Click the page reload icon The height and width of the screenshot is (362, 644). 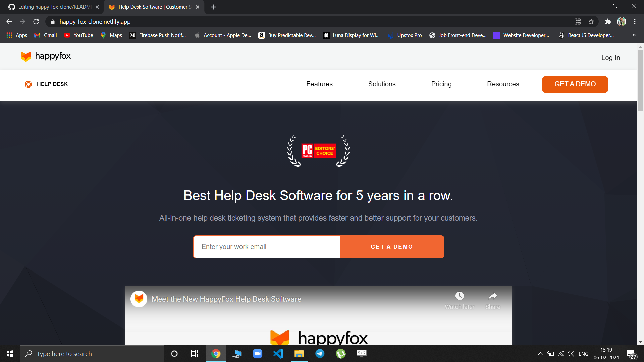tap(36, 21)
